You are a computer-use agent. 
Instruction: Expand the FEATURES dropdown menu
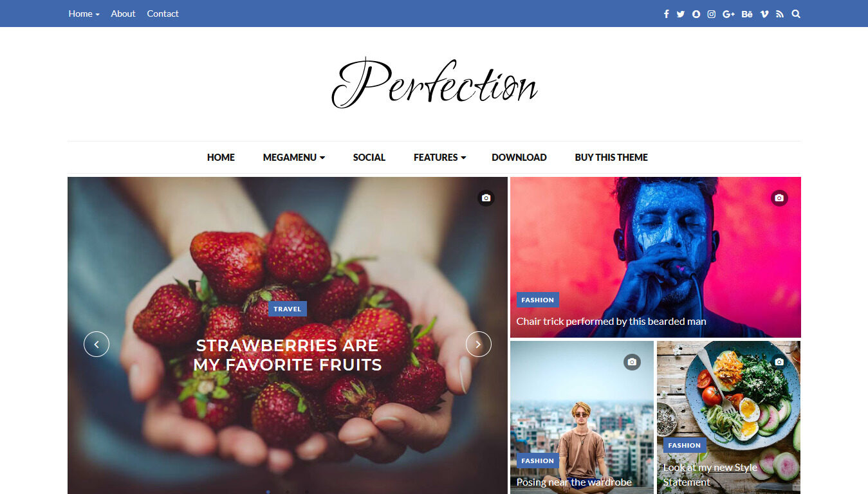439,157
